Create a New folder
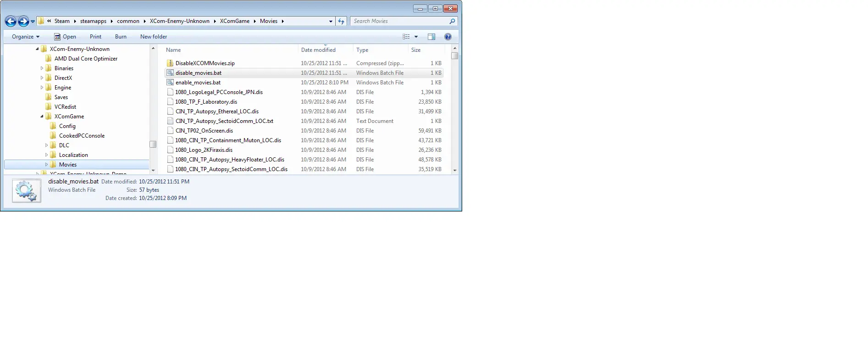868x350 pixels. [154, 37]
